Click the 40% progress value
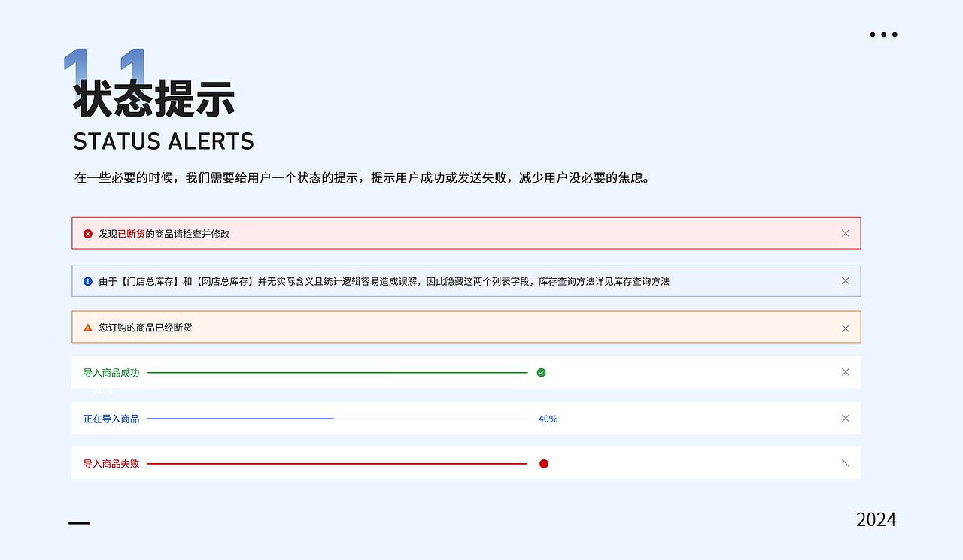This screenshot has width=963, height=560. click(548, 419)
